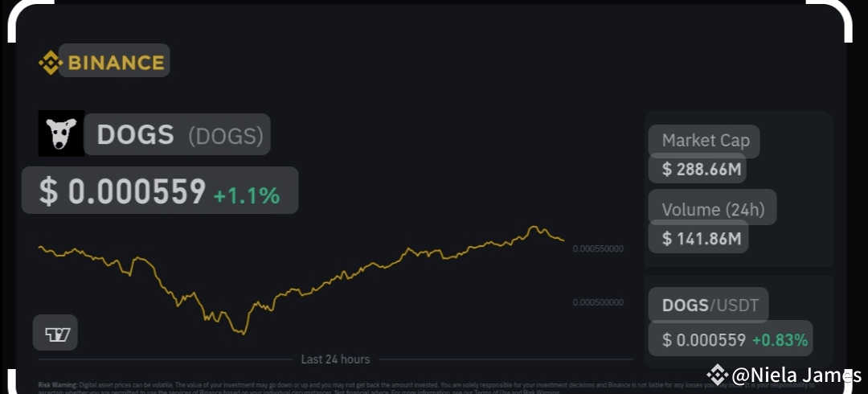Image resolution: width=868 pixels, height=394 pixels.
Task: Open the TradingView chart icon
Action: coord(55,333)
